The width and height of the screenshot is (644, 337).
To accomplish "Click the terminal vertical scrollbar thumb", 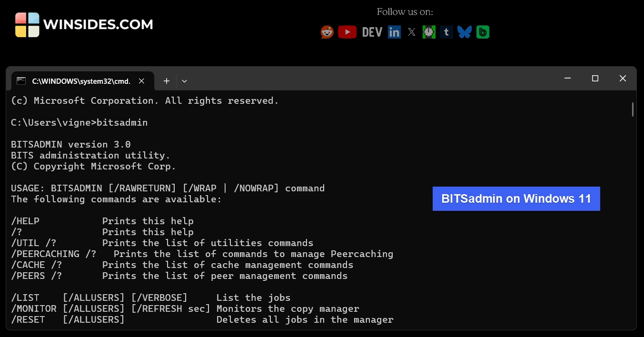I will pos(633,109).
